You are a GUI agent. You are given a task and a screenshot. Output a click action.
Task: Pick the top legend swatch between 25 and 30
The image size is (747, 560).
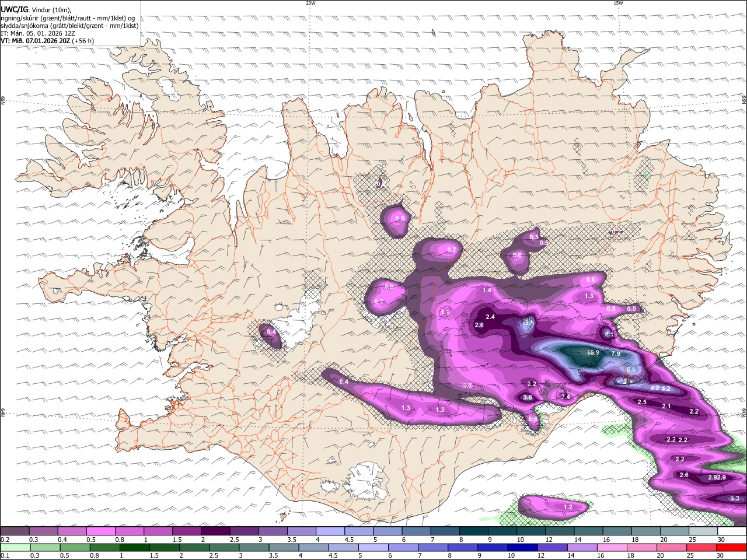704,531
